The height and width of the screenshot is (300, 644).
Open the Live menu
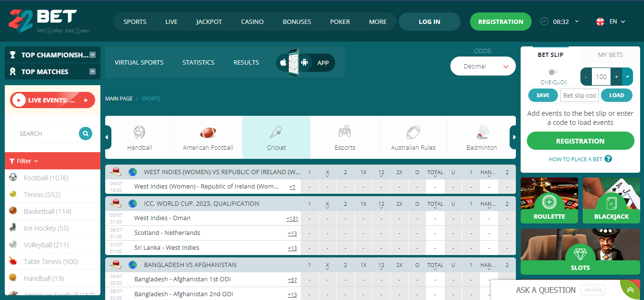point(172,22)
